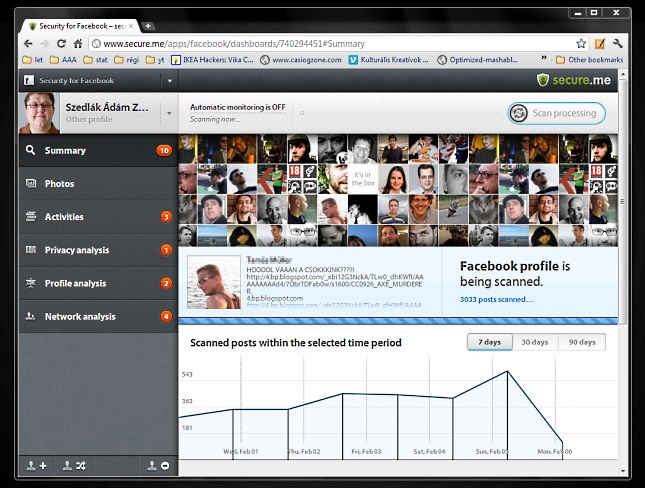The height and width of the screenshot is (488, 645).
Task: Click the browser forward arrow
Action: [x=44, y=44]
